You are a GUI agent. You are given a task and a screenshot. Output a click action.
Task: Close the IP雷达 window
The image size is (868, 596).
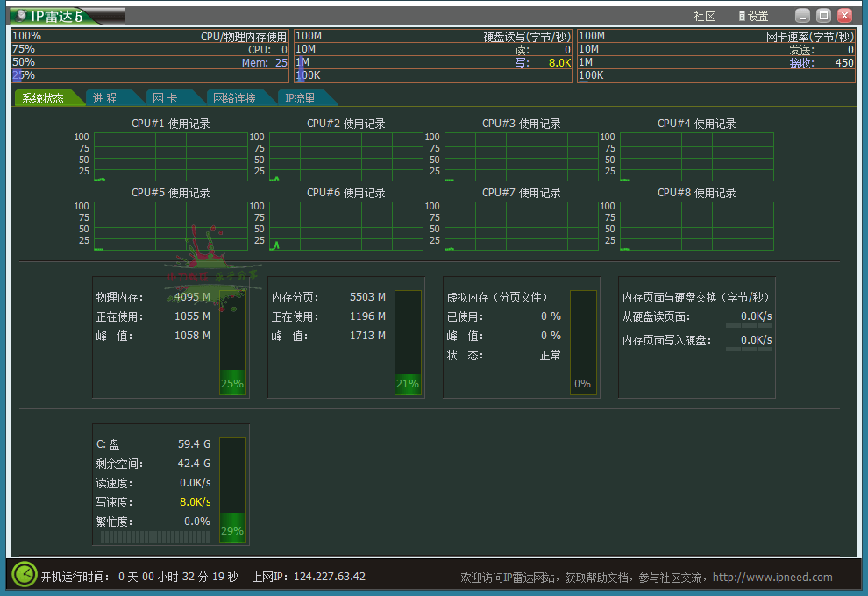tap(844, 16)
